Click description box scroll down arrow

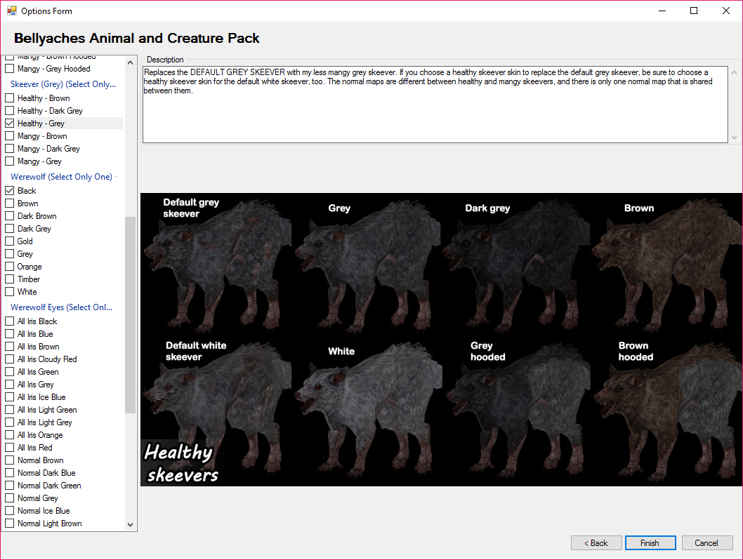[734, 138]
